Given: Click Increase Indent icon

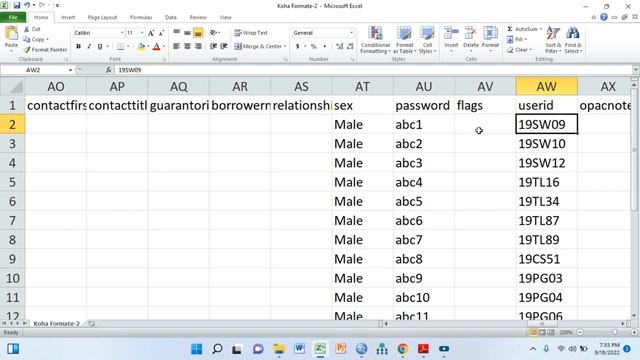Looking at the screenshot, I should 224,47.
